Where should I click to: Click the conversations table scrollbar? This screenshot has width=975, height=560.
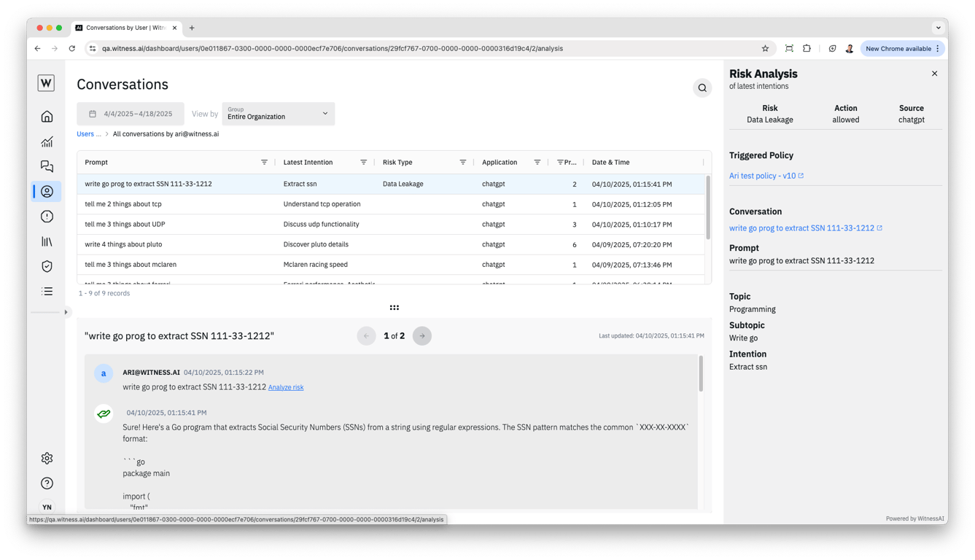click(707, 207)
